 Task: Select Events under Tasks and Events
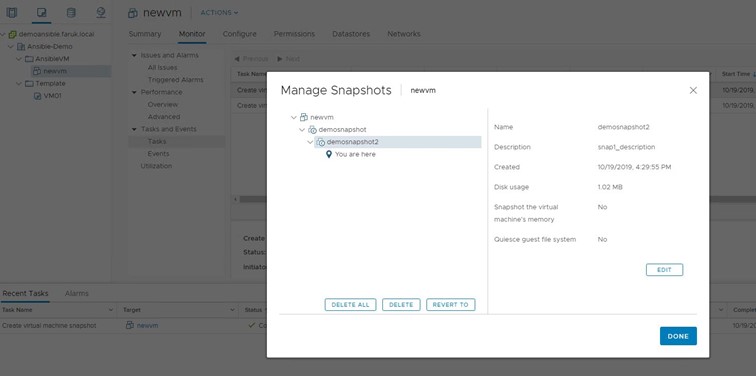(x=159, y=154)
